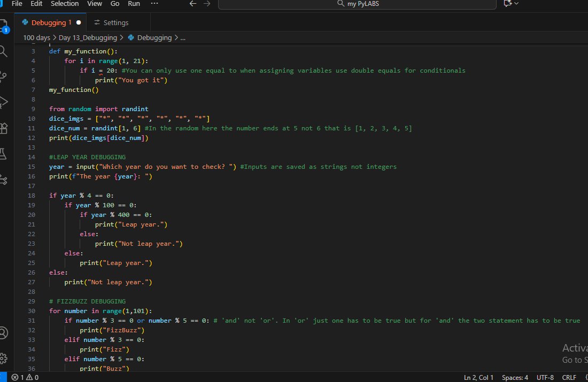
Task: Open the Selection menu
Action: [x=65, y=4]
